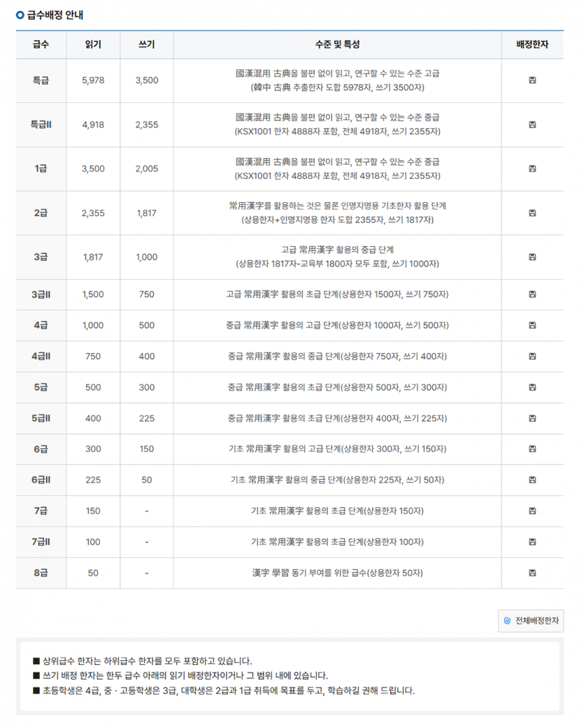Click the disk icon for 3급II

coord(532,294)
